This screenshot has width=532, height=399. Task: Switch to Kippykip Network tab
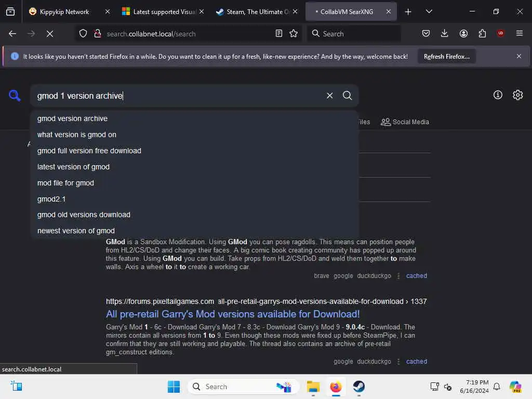pos(64,12)
